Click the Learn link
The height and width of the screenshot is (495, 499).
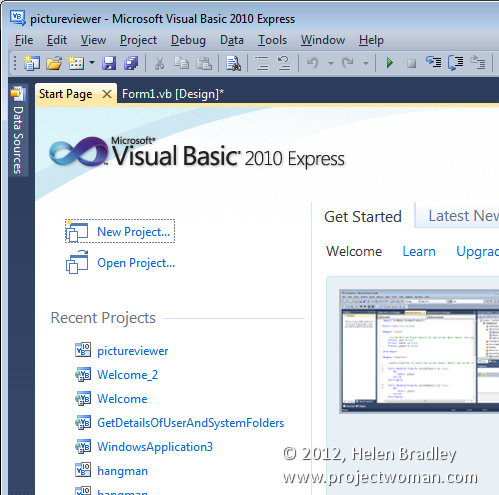[x=419, y=251]
